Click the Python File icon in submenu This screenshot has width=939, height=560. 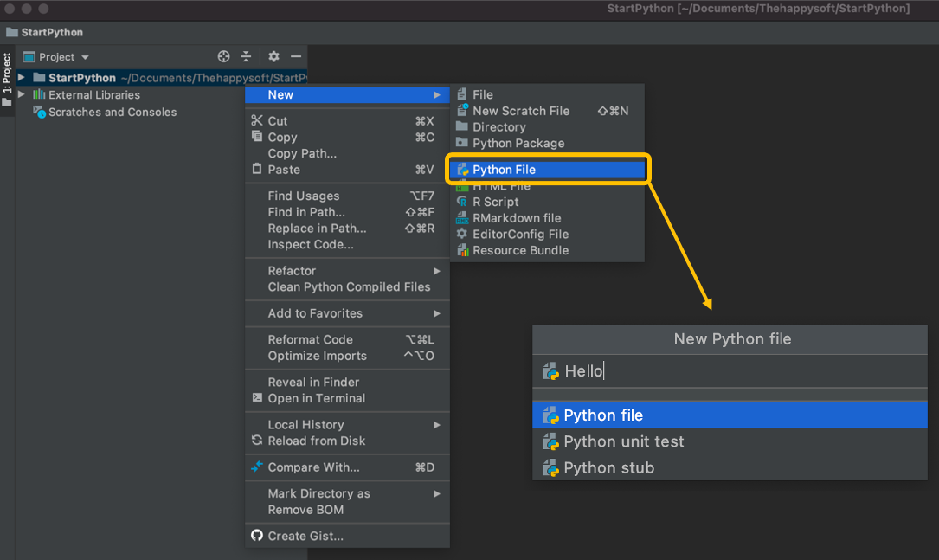[x=462, y=170]
